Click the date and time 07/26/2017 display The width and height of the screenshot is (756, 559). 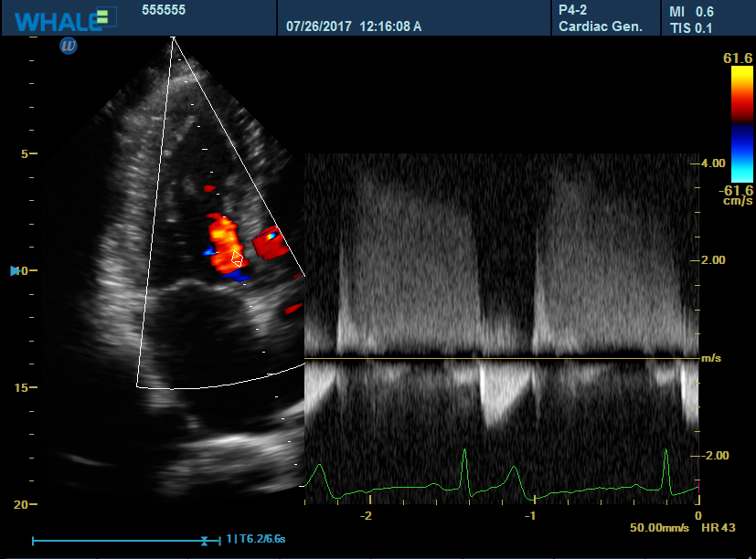(354, 26)
